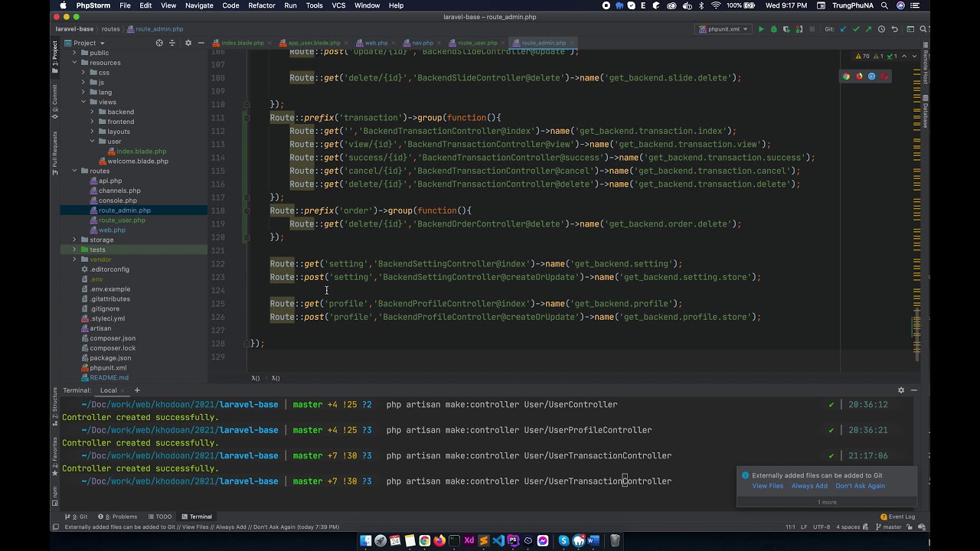Collapse the resources folder
The image size is (980, 551).
pyautogui.click(x=75, y=63)
